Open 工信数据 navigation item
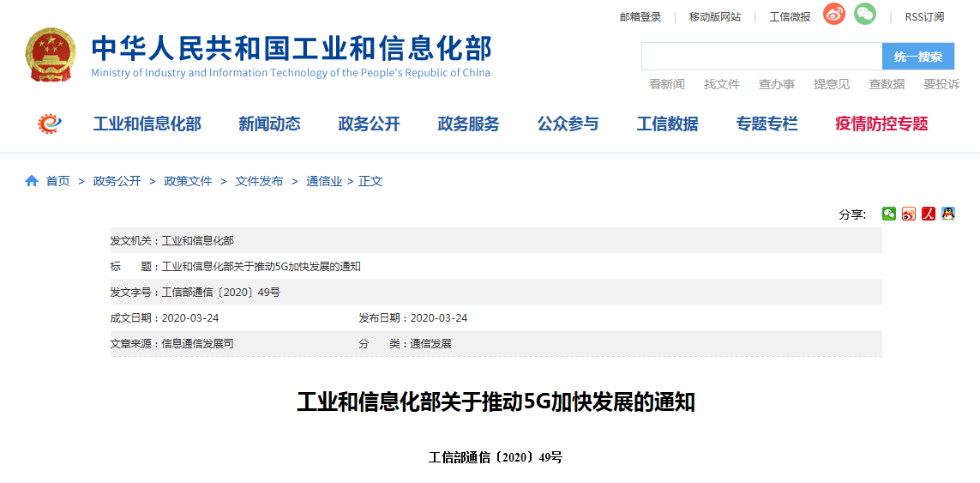Viewport: 980px width, 483px height. pyautogui.click(x=667, y=124)
